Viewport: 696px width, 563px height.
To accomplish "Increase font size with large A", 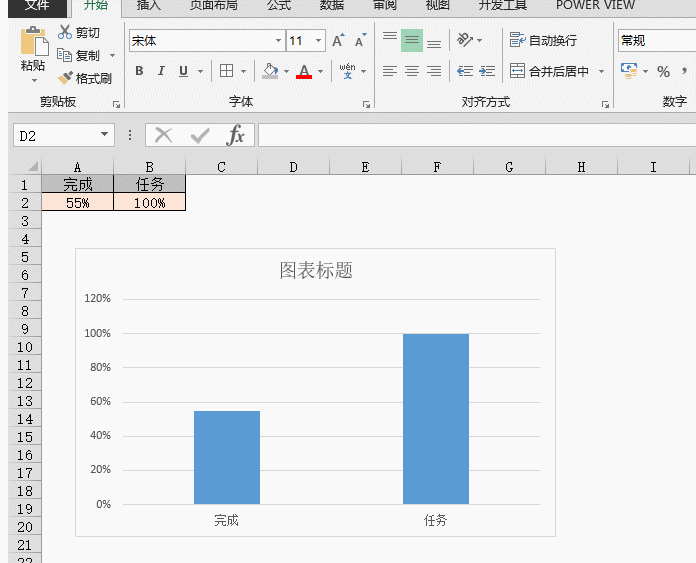I will pyautogui.click(x=338, y=40).
